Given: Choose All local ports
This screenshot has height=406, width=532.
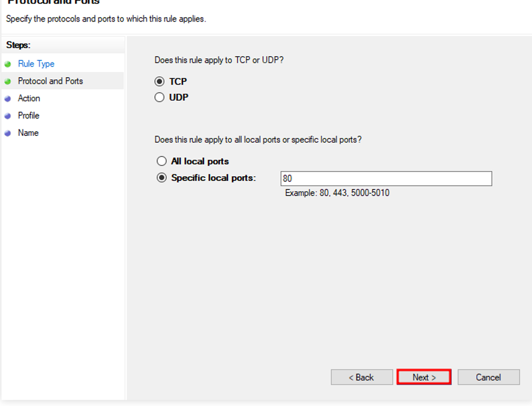Looking at the screenshot, I should [x=161, y=161].
